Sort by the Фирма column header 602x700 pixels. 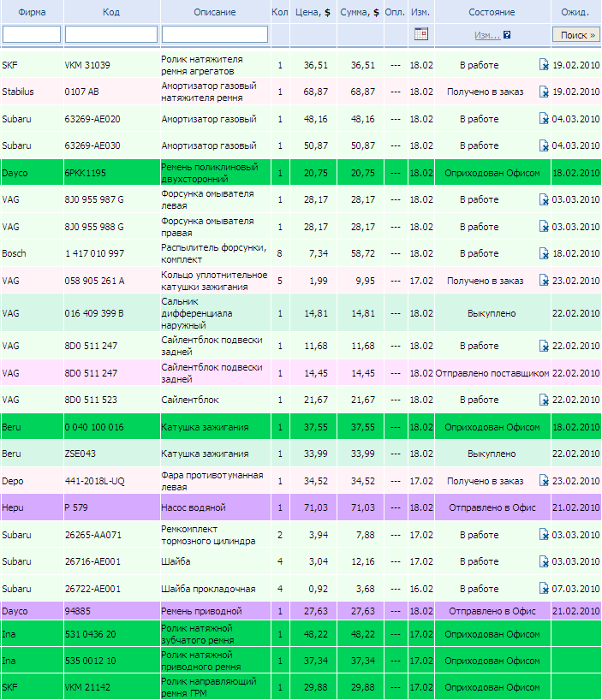point(32,12)
